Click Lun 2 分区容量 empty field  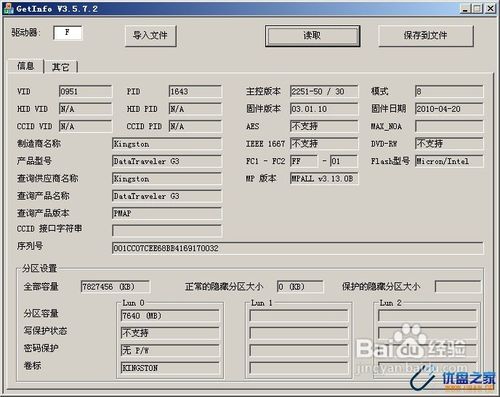click(x=427, y=315)
